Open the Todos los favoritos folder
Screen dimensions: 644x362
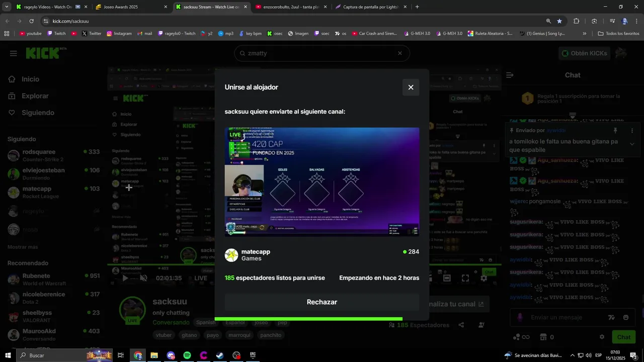[619, 34]
